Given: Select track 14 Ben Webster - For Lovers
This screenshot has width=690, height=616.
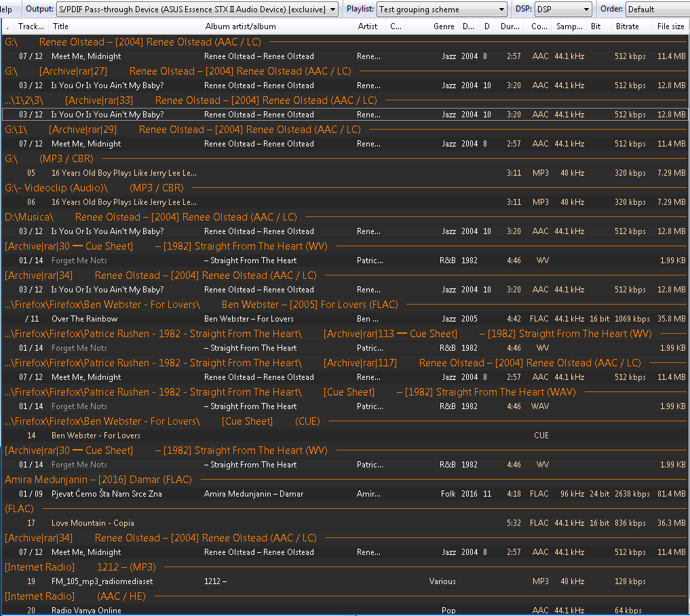Looking at the screenshot, I should click(x=345, y=436).
